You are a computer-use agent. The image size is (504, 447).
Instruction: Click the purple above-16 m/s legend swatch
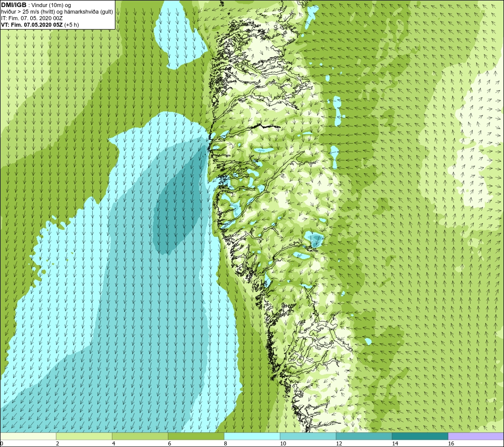click(476, 436)
